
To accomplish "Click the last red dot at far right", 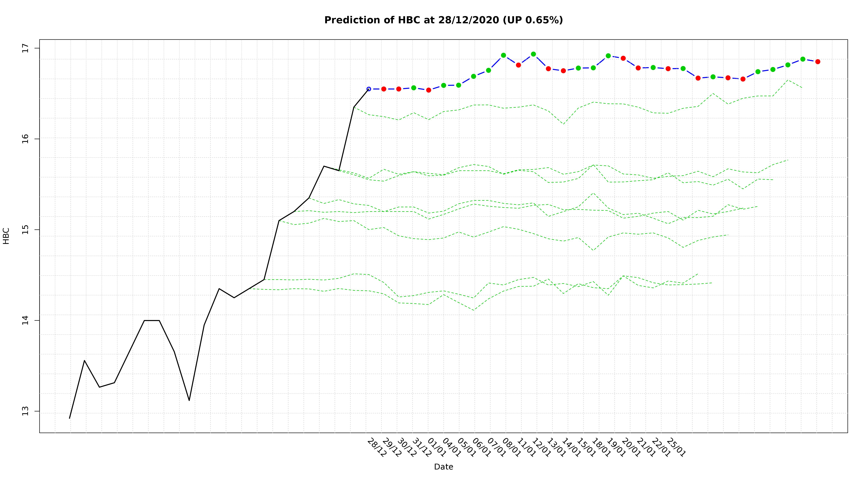I will coord(818,62).
